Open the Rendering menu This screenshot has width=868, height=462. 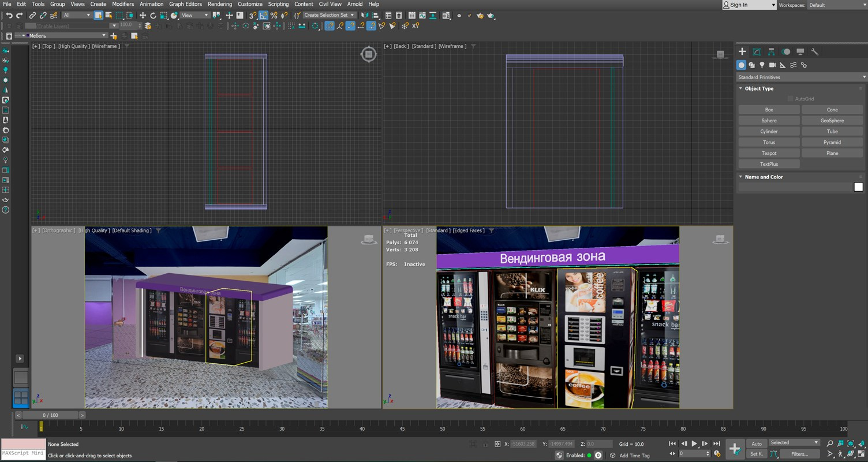219,4
